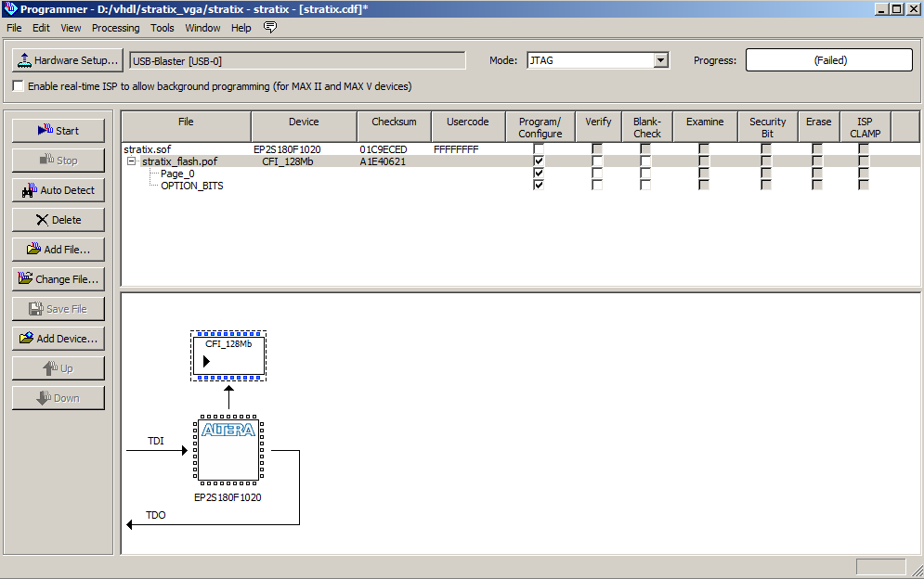
Task: Click the Checksum column header
Action: point(395,126)
